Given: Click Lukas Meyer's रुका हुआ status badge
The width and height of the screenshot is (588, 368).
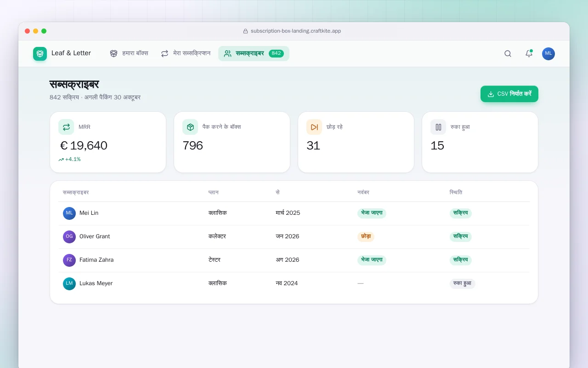Looking at the screenshot, I should pyautogui.click(x=463, y=284).
